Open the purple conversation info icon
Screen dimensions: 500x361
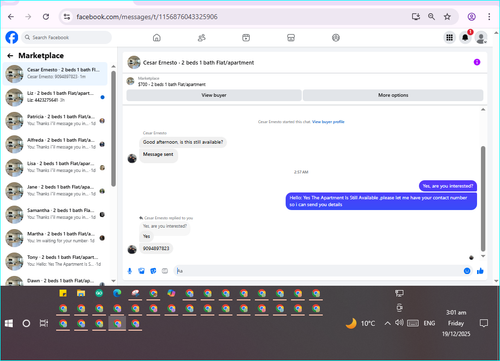pos(477,62)
